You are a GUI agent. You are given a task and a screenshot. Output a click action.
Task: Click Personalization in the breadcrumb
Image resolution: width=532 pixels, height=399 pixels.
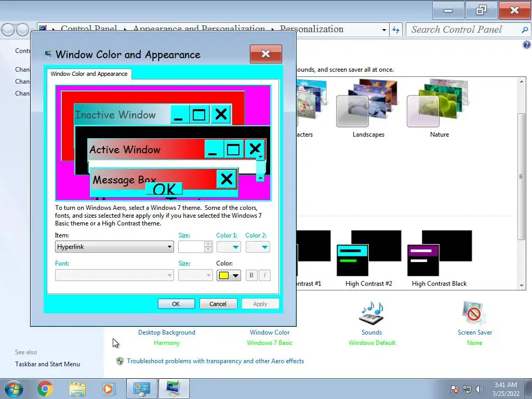pyautogui.click(x=312, y=29)
